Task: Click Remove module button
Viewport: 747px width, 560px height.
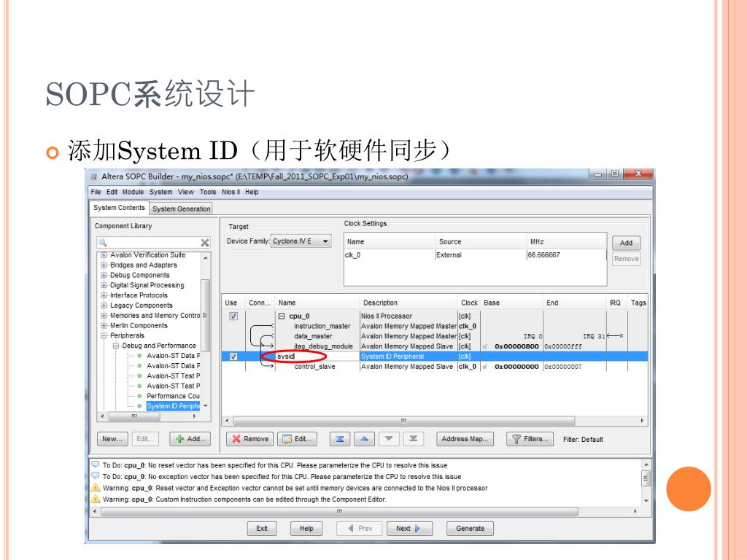Action: 250,439
